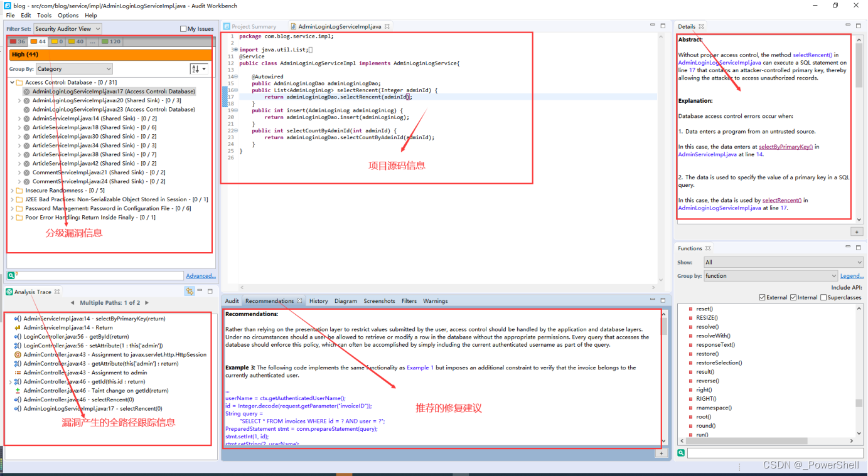The image size is (868, 476).
Task: Switch to the green 120 issues tab
Action: [x=111, y=42]
